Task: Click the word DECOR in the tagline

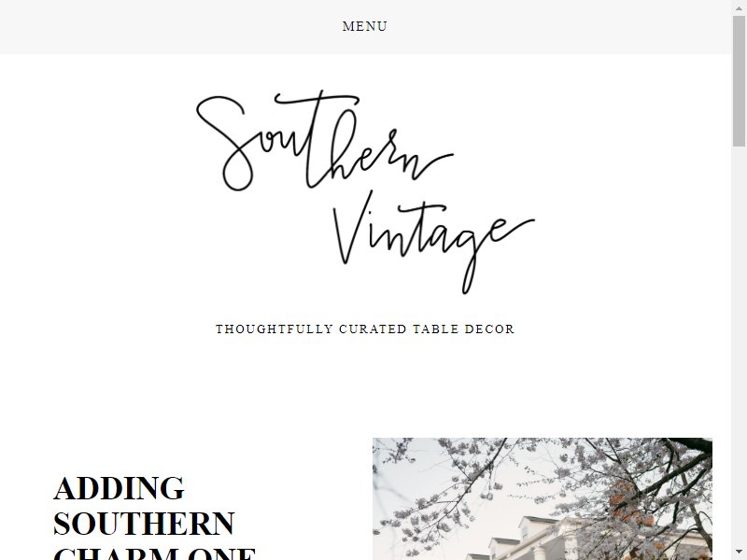Action: coord(489,329)
